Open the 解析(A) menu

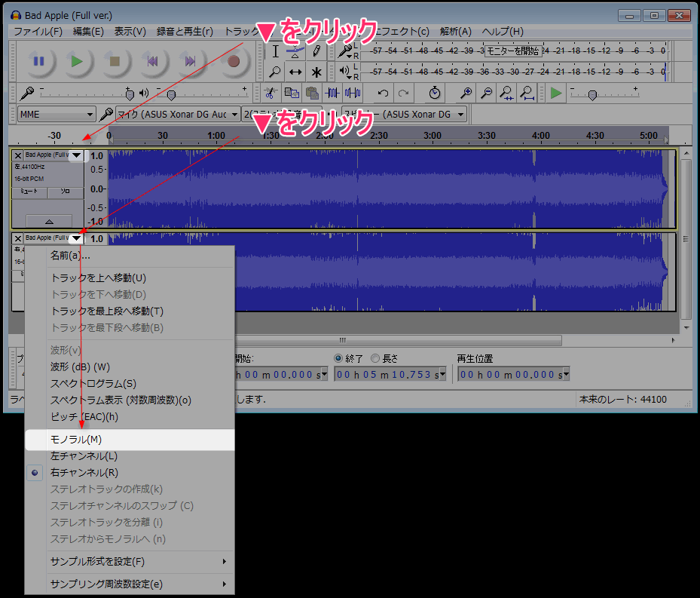tap(455, 31)
